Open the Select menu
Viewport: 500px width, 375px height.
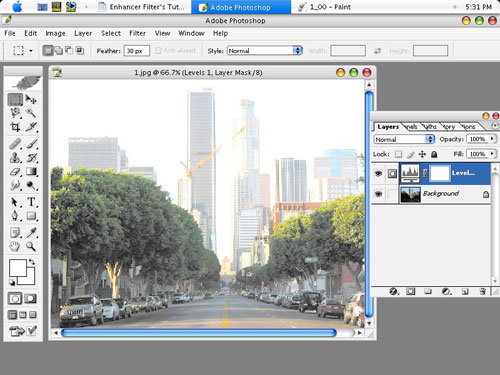(111, 33)
